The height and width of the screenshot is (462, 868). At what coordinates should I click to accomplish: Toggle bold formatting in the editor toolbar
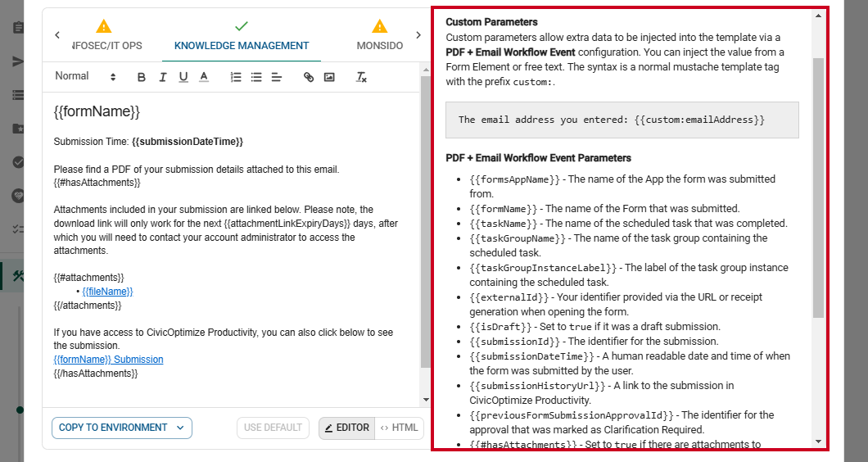point(141,78)
